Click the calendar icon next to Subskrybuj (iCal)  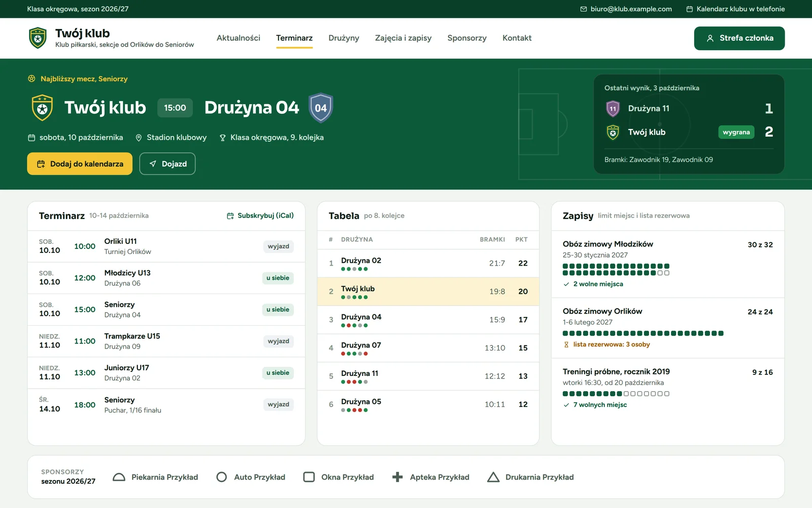[x=230, y=216]
